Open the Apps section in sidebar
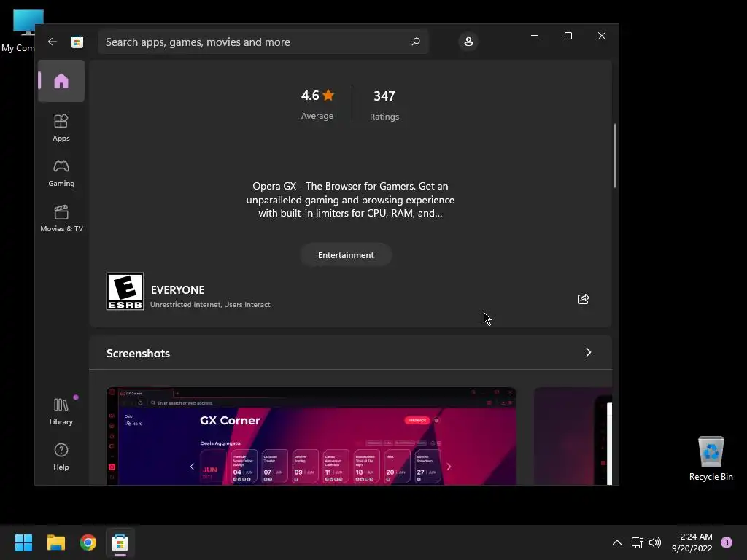This screenshot has width=747, height=560. pyautogui.click(x=61, y=128)
